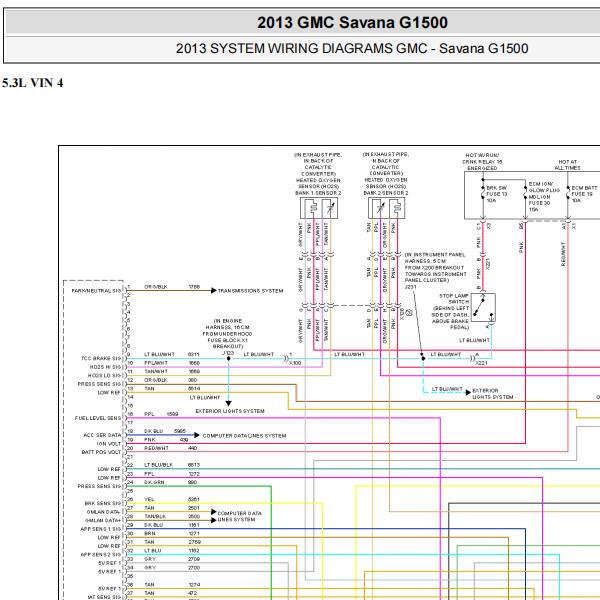
Task: Click the stop lamp switch symbol
Action: 483,308
